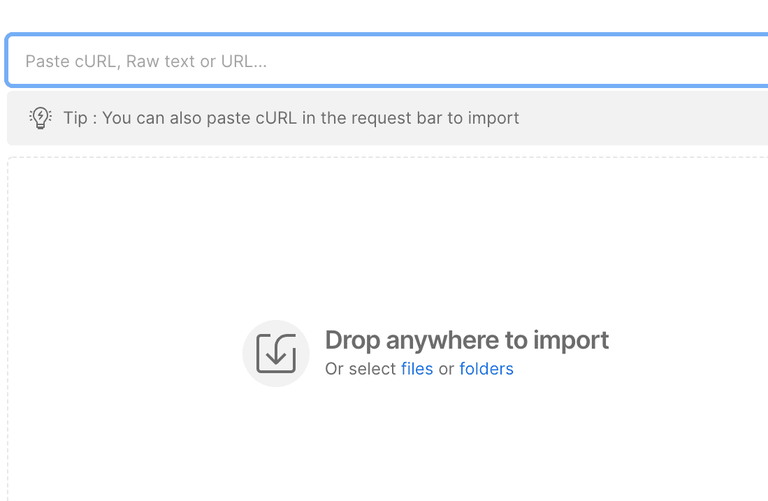The height and width of the screenshot is (501, 768).
Task: Select the files link
Action: pyautogui.click(x=417, y=369)
